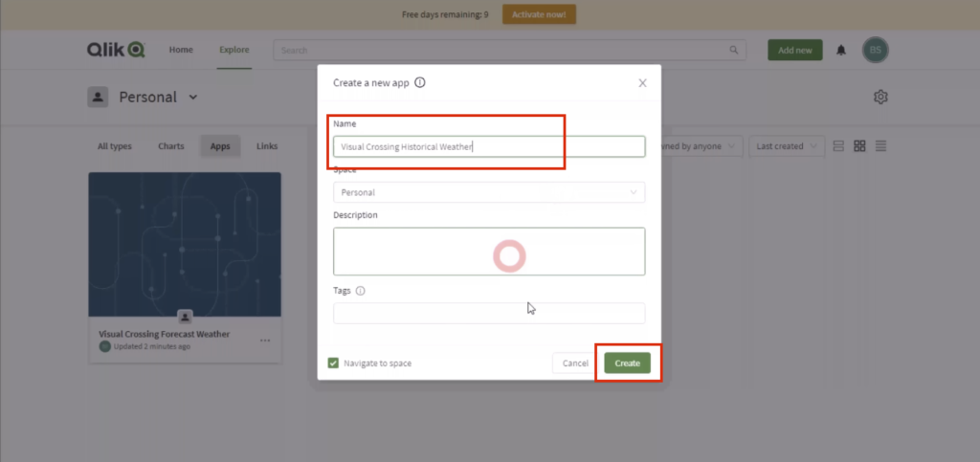Toggle Navigate to space checkbox
Image resolution: width=980 pixels, height=462 pixels.
tap(333, 363)
